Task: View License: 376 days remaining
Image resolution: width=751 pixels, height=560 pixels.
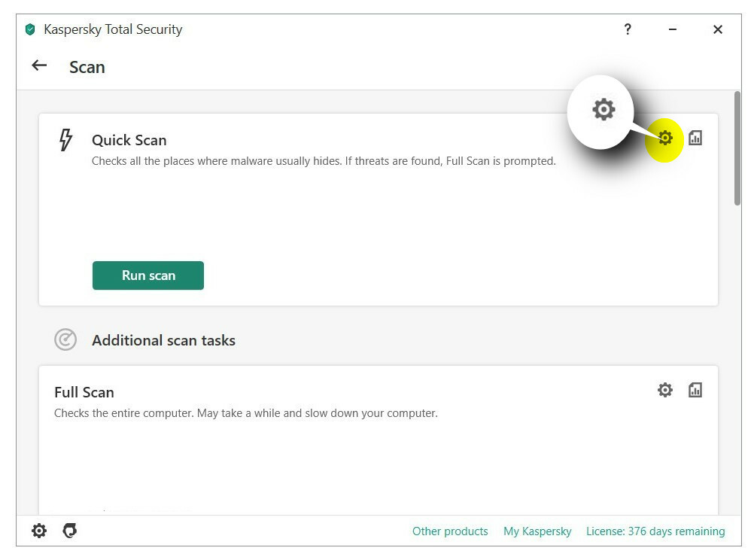Action: point(655,531)
